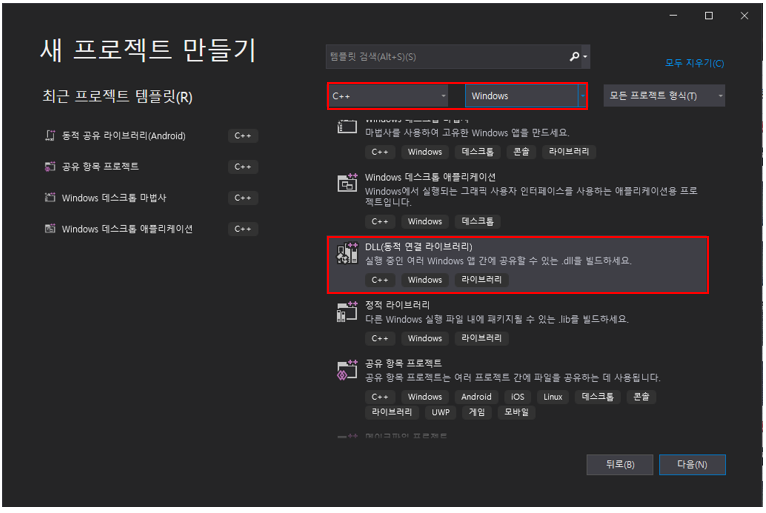Click the 라이브러리 tag under DLL template
The width and height of the screenshot is (766, 513).
click(x=481, y=279)
